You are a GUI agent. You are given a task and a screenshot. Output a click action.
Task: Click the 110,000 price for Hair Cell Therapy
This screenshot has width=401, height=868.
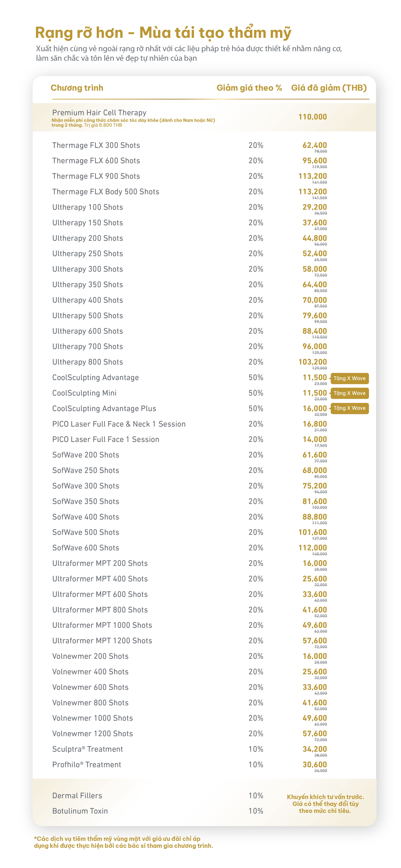point(313,117)
